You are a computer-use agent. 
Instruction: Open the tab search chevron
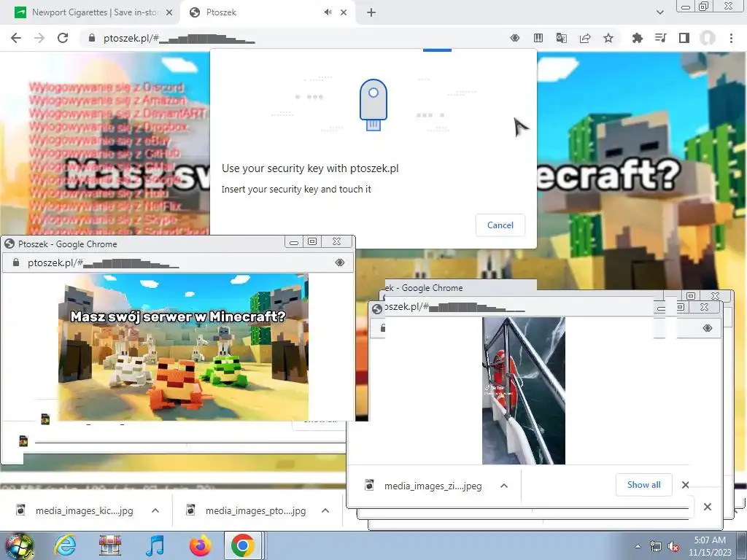(659, 12)
